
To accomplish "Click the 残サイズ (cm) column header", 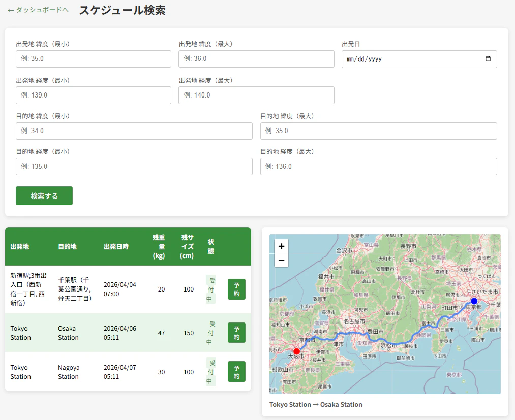I will [x=187, y=246].
